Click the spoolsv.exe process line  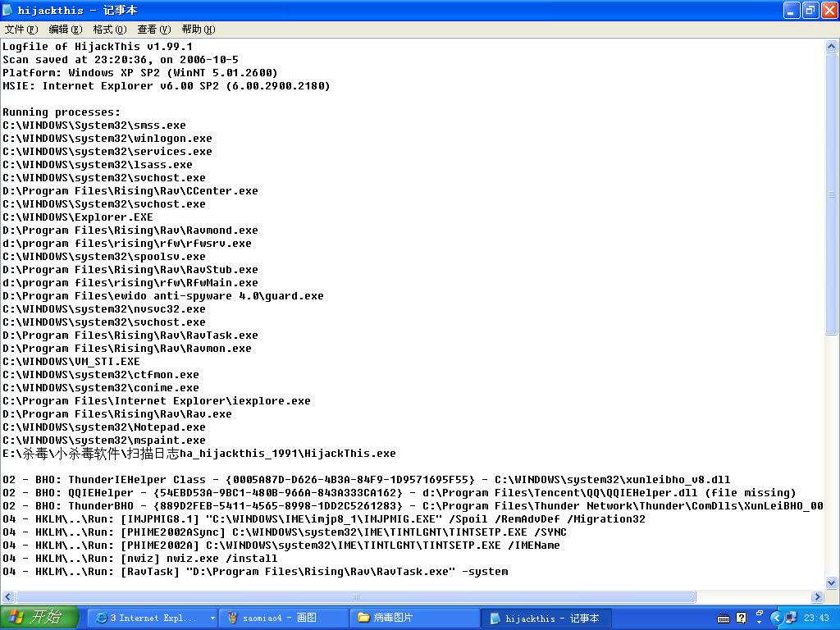point(104,257)
